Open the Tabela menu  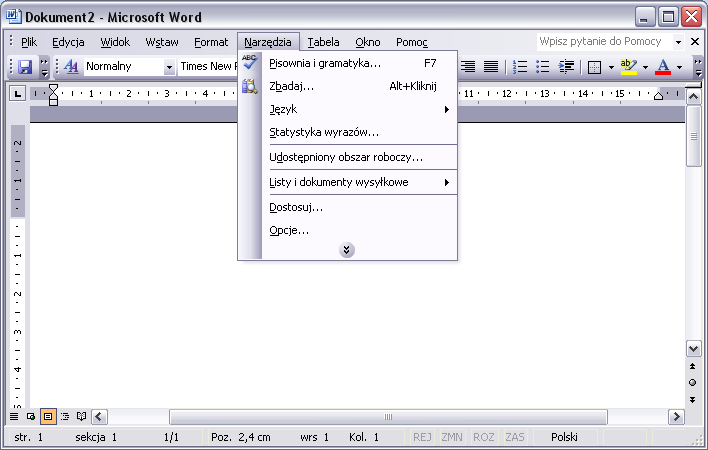pos(323,42)
